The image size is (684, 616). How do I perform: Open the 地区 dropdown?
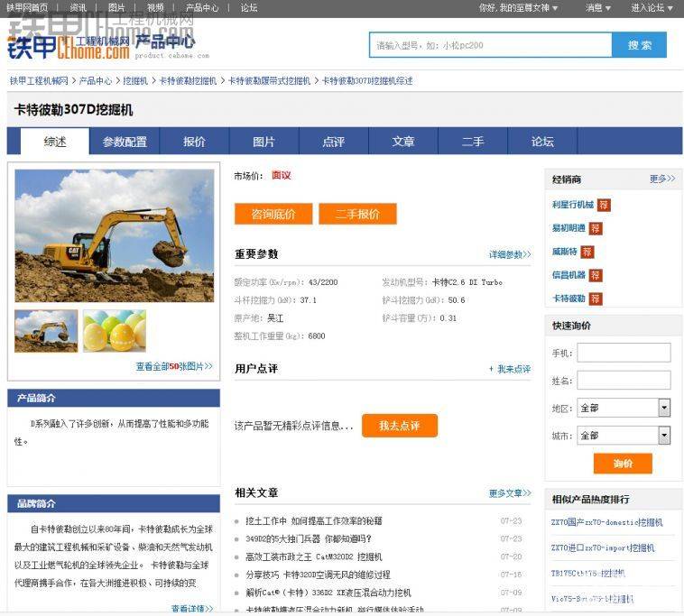point(624,408)
